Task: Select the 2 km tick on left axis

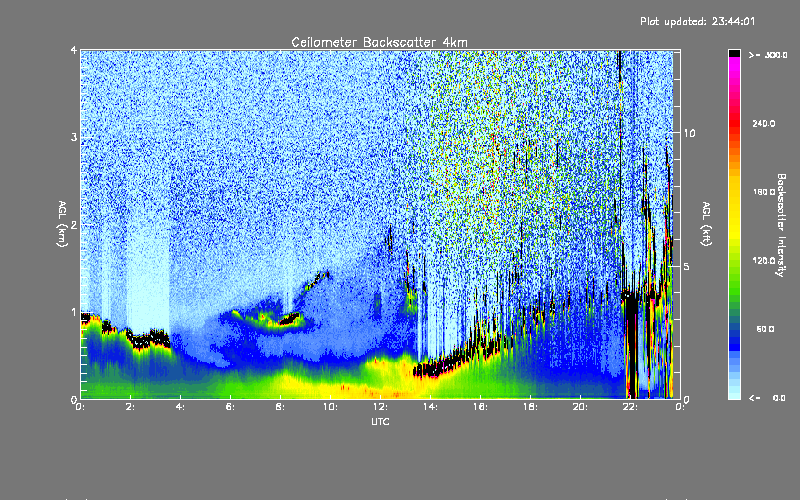Action: point(74,225)
